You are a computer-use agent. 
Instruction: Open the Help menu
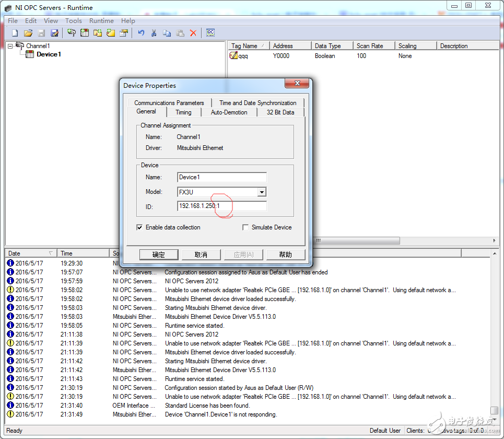tap(128, 20)
